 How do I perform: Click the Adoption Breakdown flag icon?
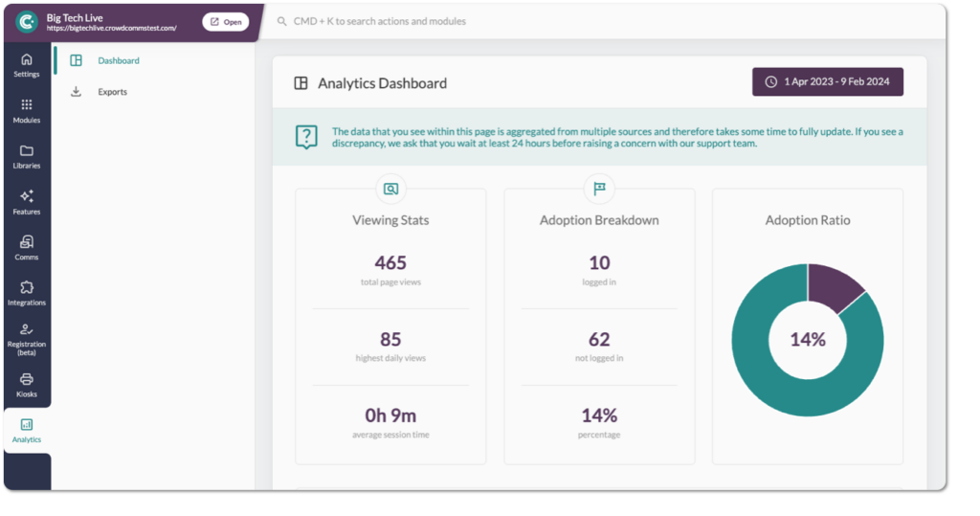pos(599,189)
